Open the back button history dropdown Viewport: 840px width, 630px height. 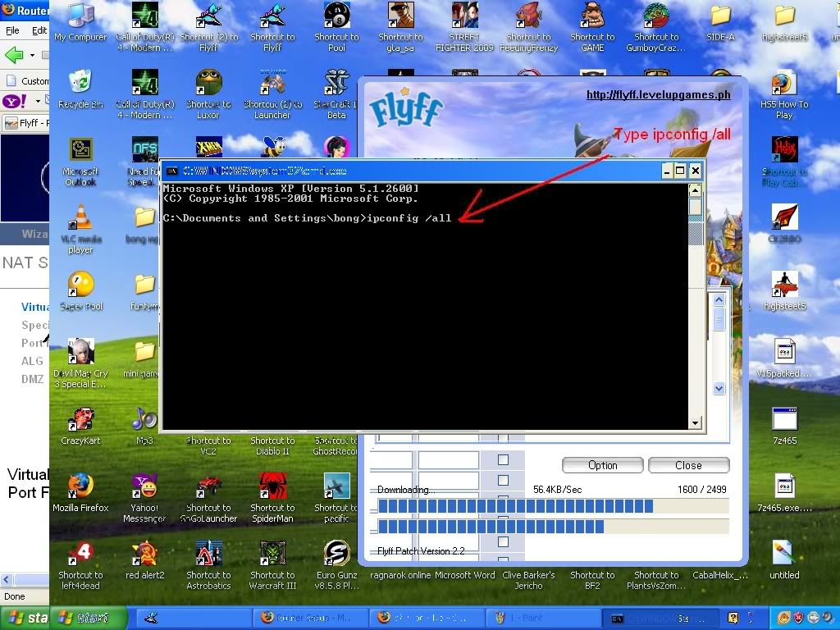34,56
